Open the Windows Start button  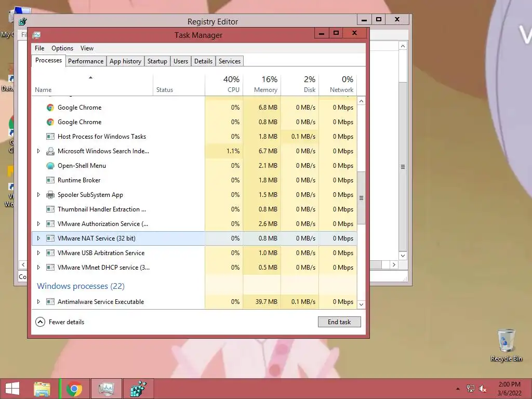tap(12, 389)
